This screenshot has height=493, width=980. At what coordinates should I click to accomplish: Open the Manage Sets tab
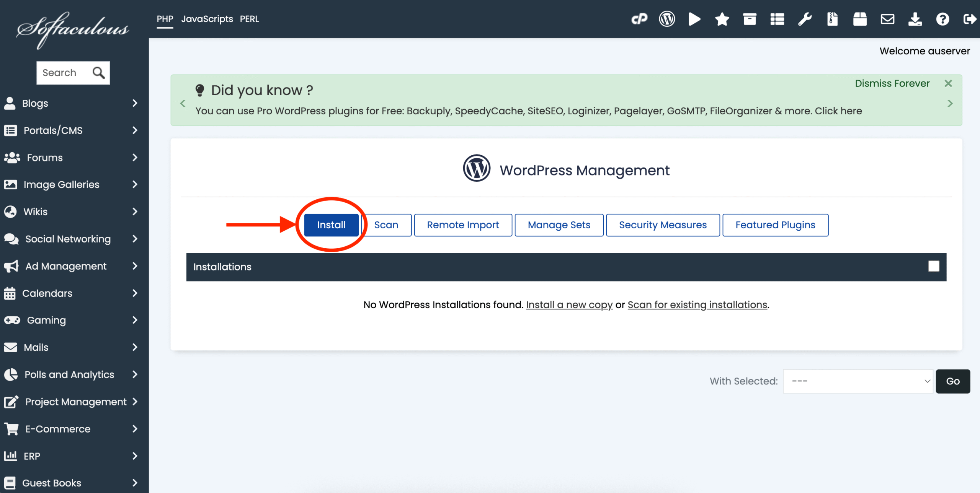[x=559, y=225]
